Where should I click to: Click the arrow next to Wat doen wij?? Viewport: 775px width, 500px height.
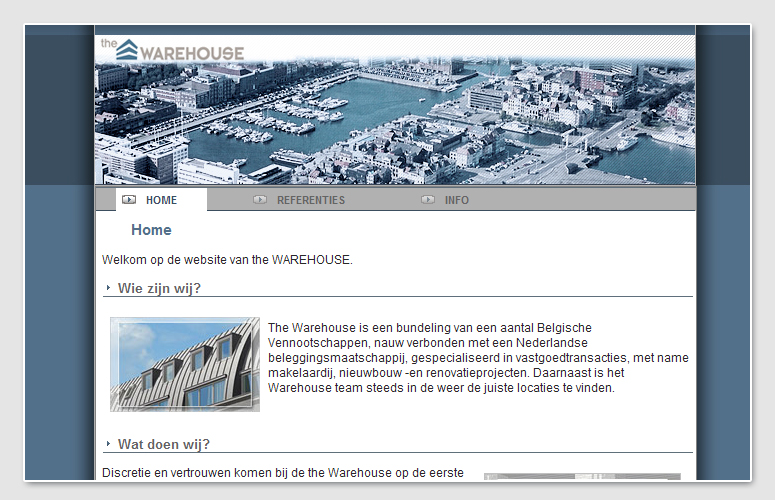108,444
